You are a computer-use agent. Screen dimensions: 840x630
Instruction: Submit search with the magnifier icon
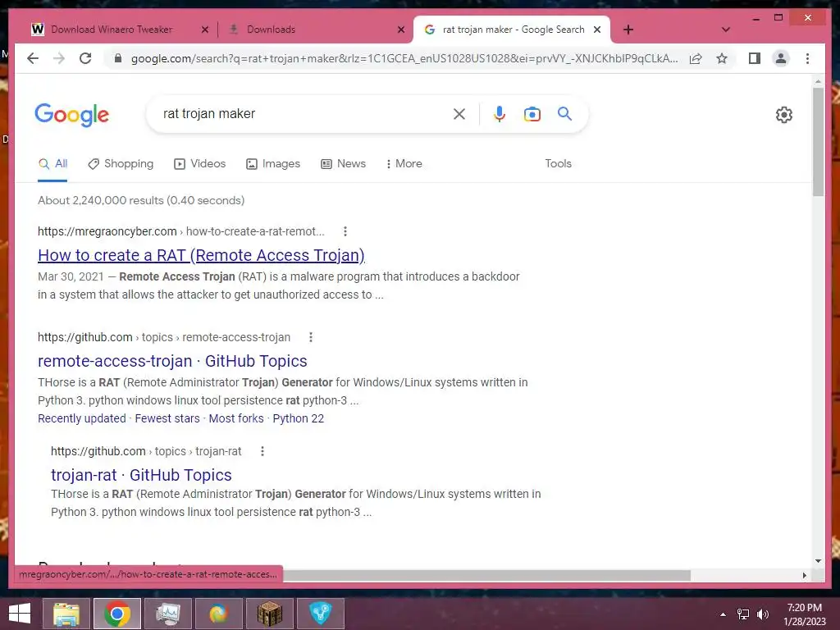coord(564,113)
